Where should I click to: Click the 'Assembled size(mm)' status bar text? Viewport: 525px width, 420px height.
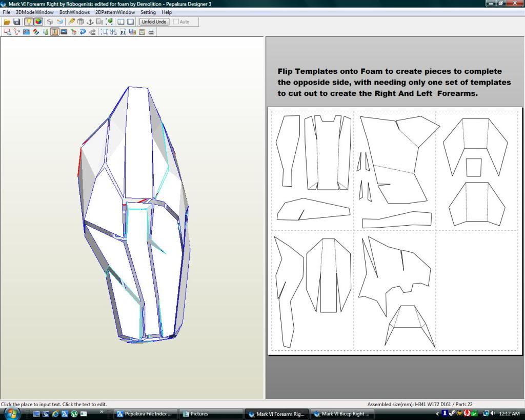click(420, 404)
